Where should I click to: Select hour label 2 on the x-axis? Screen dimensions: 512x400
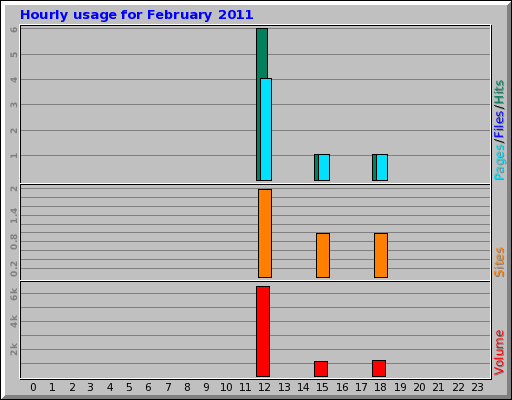(72, 387)
